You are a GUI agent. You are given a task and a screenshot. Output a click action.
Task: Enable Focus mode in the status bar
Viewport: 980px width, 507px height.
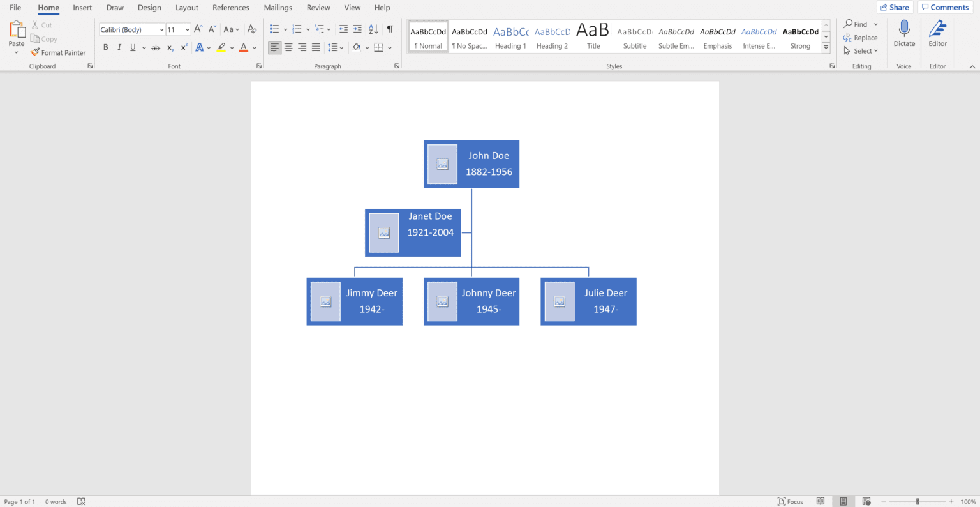[791, 501]
